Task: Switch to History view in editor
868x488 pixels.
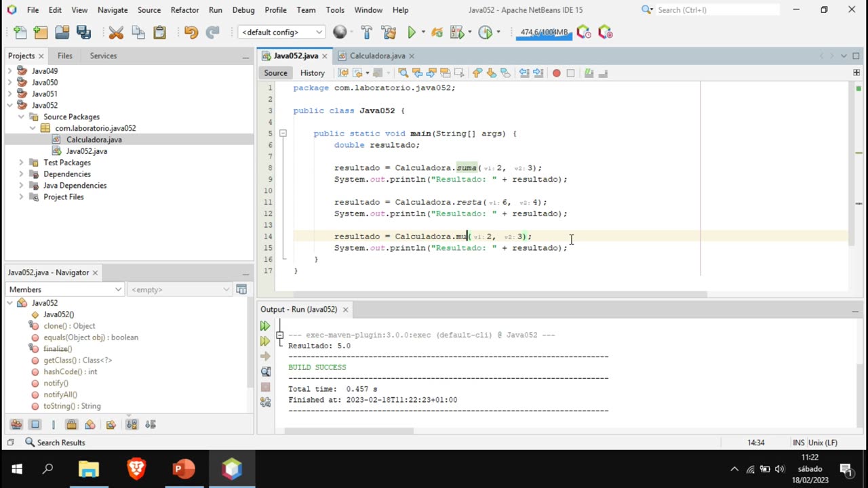Action: [313, 73]
